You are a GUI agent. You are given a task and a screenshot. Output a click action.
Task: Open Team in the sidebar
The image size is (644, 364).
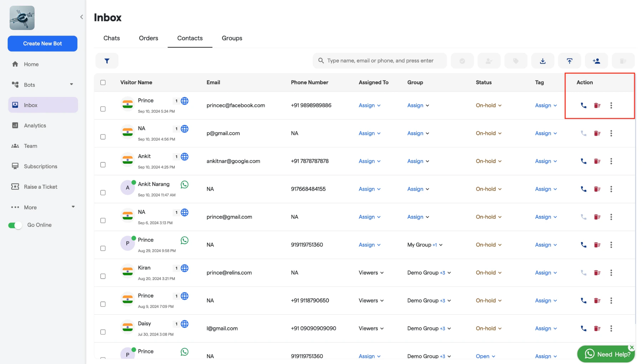[43, 146]
